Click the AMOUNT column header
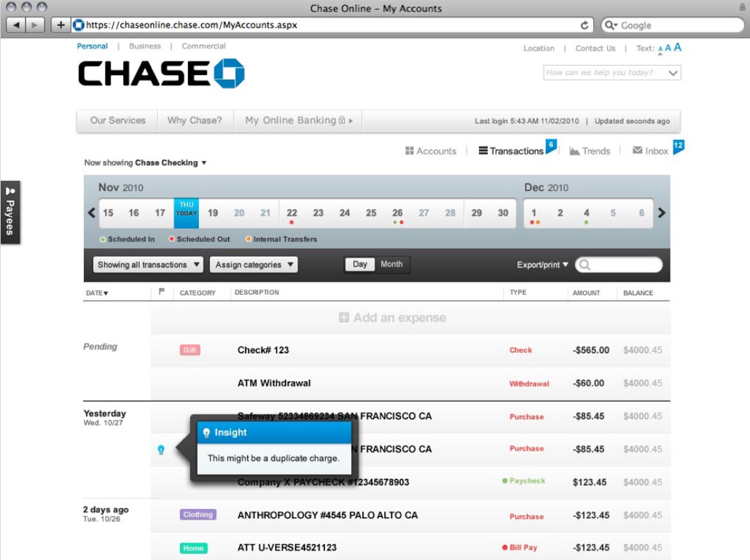The height and width of the screenshot is (560, 750). point(587,292)
